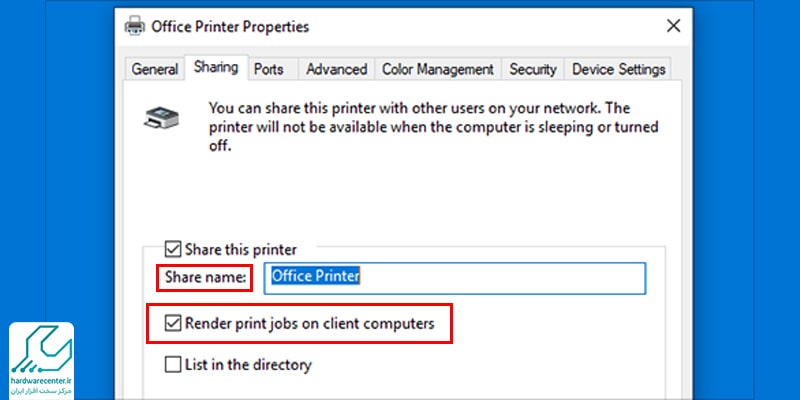The width and height of the screenshot is (800, 400).
Task: Click the Share name text field
Action: coord(455,278)
